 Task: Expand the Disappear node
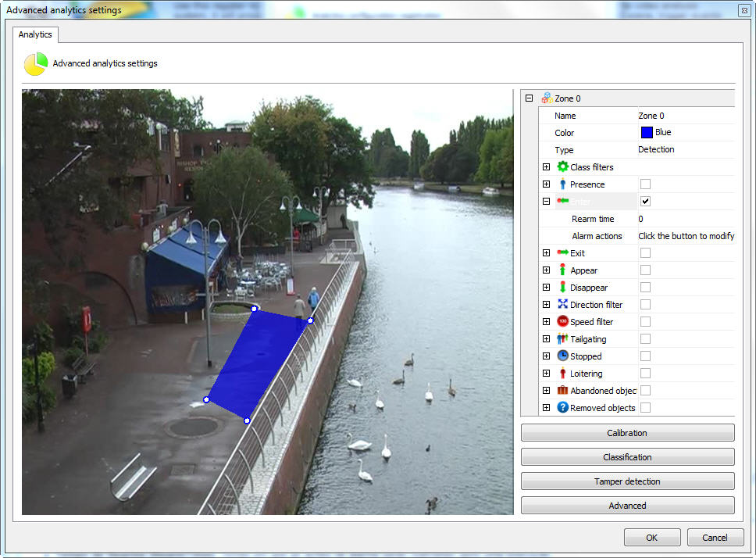pos(546,287)
